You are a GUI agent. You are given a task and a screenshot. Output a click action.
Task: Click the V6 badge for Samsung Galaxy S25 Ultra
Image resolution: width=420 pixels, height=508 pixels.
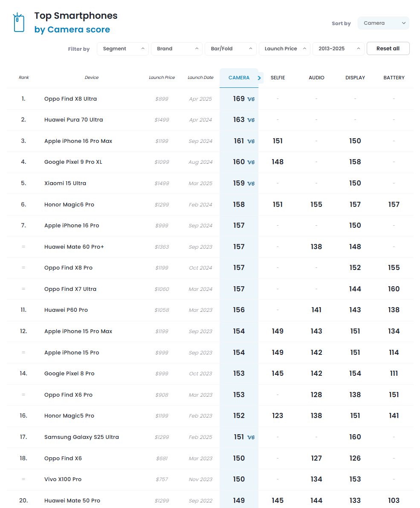coord(251,437)
